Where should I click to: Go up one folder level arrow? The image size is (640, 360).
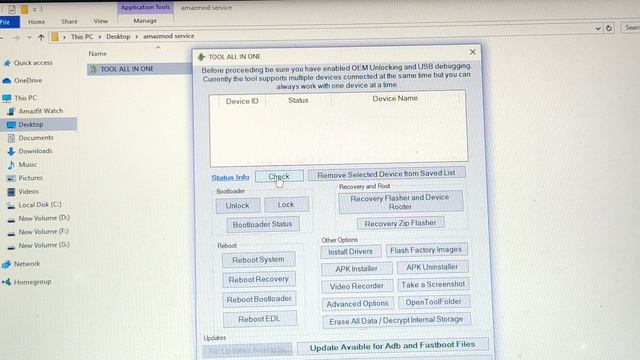41,37
